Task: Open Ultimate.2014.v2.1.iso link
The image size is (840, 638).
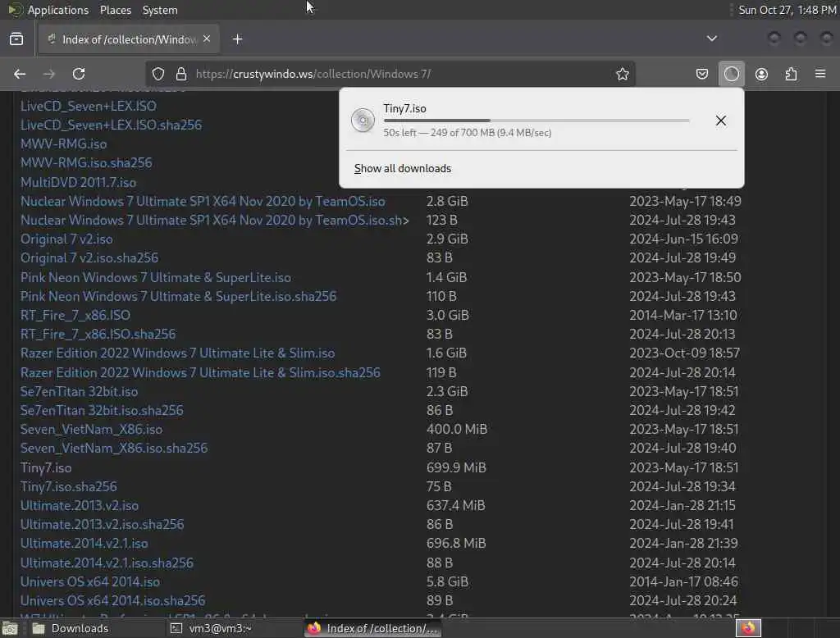Action: 84,543
